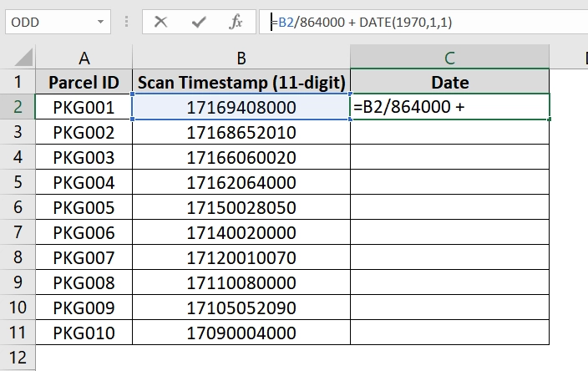Click timestamp cell 17168652010
This screenshot has height=371, width=588.
[x=241, y=132]
